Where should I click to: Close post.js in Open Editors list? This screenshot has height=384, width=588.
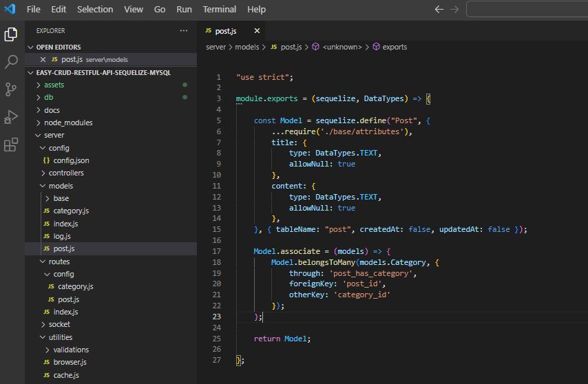coord(43,60)
